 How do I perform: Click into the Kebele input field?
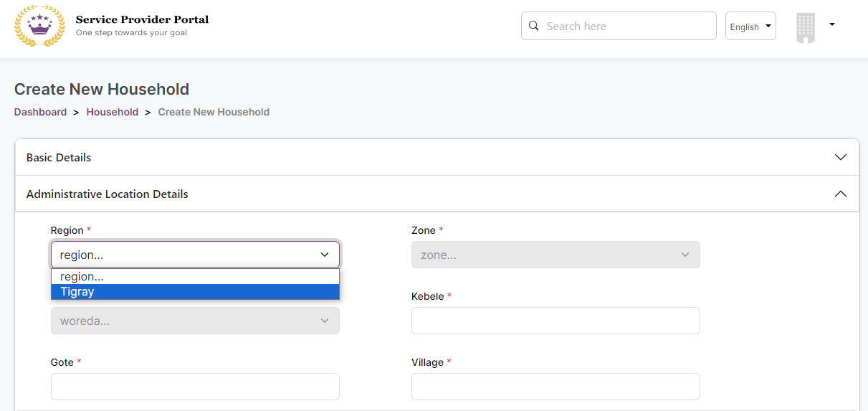point(555,321)
